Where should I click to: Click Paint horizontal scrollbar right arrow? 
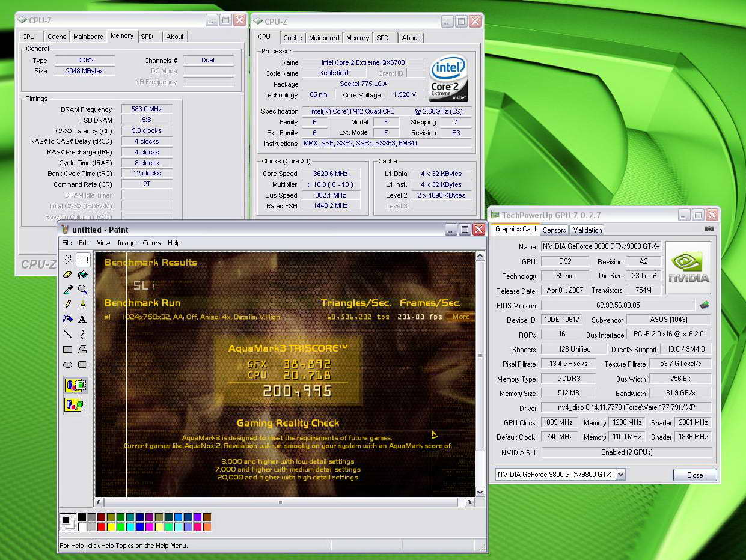pos(469,502)
